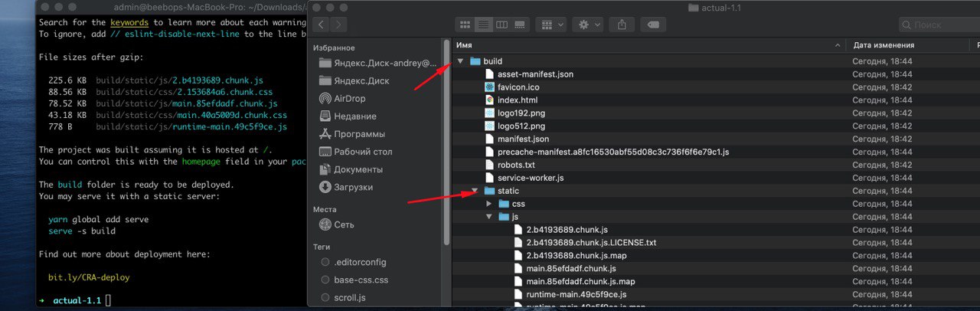The width and height of the screenshot is (980, 311).
Task: Select index.html file
Action: coord(518,100)
